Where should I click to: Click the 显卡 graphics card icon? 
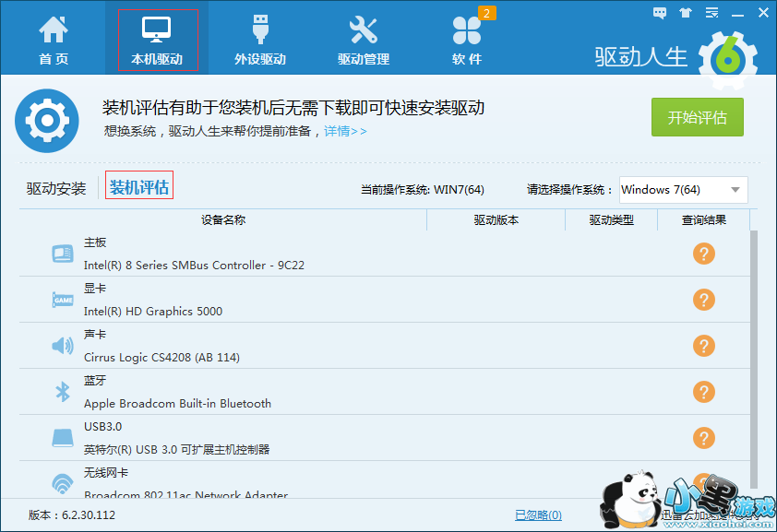point(63,300)
